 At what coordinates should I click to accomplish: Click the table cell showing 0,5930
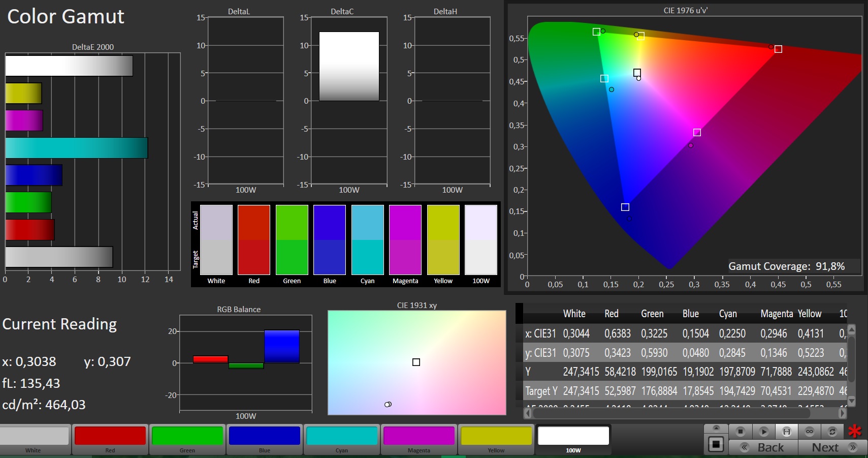654,353
